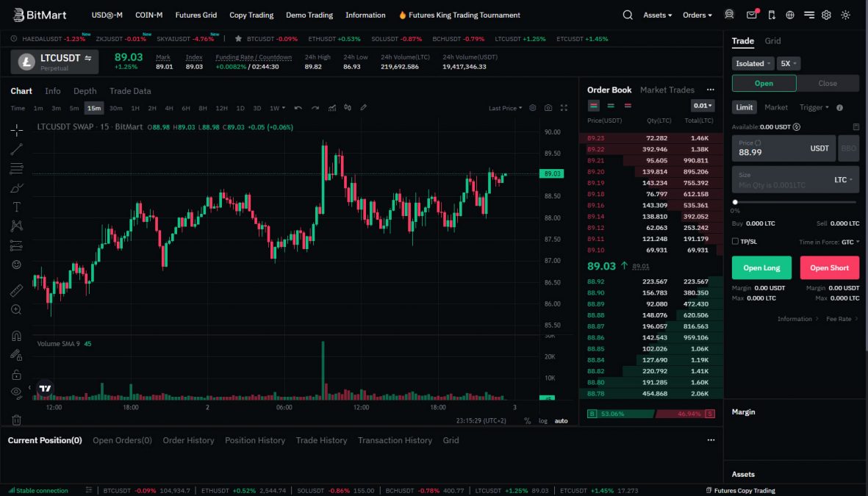Open the chart indicators menu

[x=332, y=108]
